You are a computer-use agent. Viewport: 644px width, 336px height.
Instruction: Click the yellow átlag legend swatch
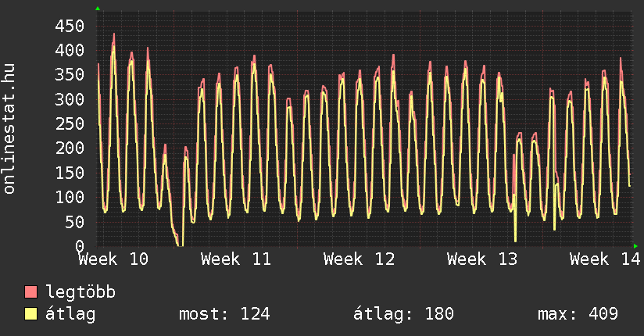(30, 314)
